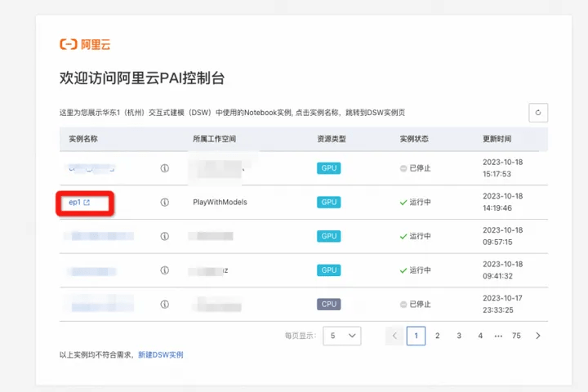Click the previous page chevron
This screenshot has width=588, height=392.
tap(394, 336)
